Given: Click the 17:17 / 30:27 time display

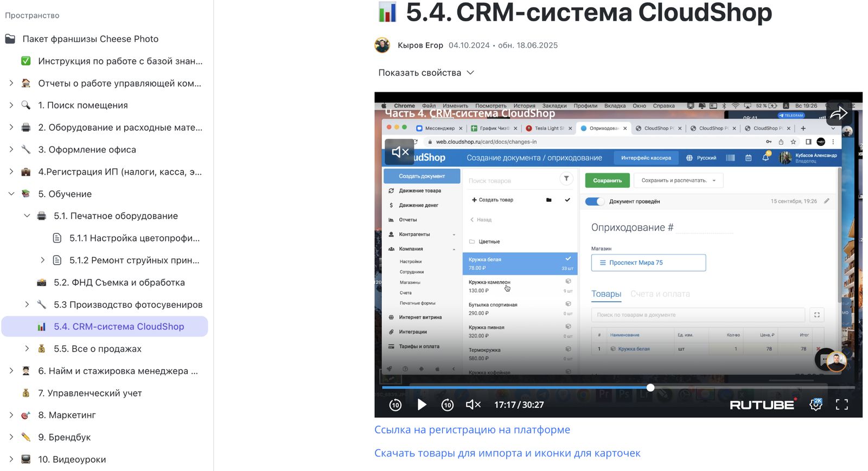Looking at the screenshot, I should tap(519, 405).
